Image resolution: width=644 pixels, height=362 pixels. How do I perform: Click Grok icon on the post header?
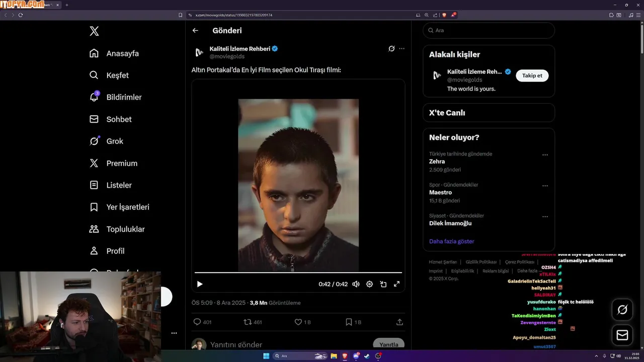click(x=391, y=49)
